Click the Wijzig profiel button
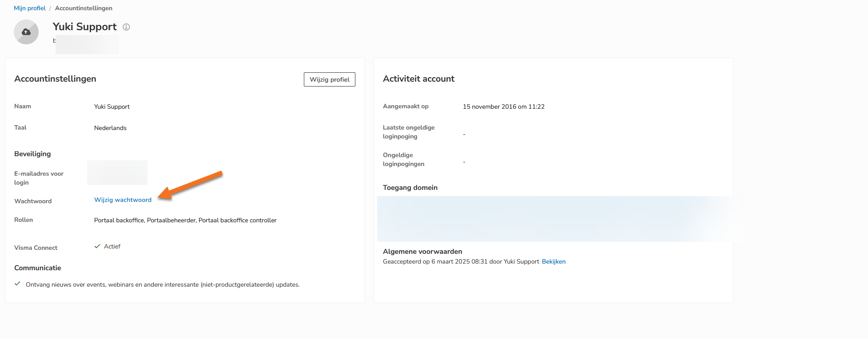This screenshot has width=868, height=339. coord(330,79)
